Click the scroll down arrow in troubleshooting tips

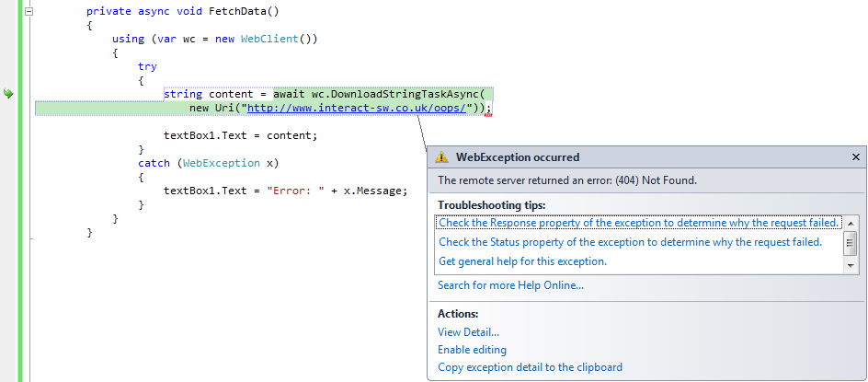[851, 267]
